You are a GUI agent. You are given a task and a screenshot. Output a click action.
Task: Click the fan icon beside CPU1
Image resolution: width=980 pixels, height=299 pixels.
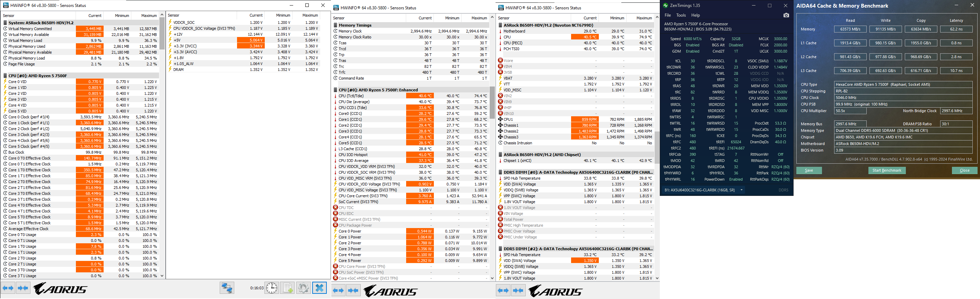(x=500, y=119)
